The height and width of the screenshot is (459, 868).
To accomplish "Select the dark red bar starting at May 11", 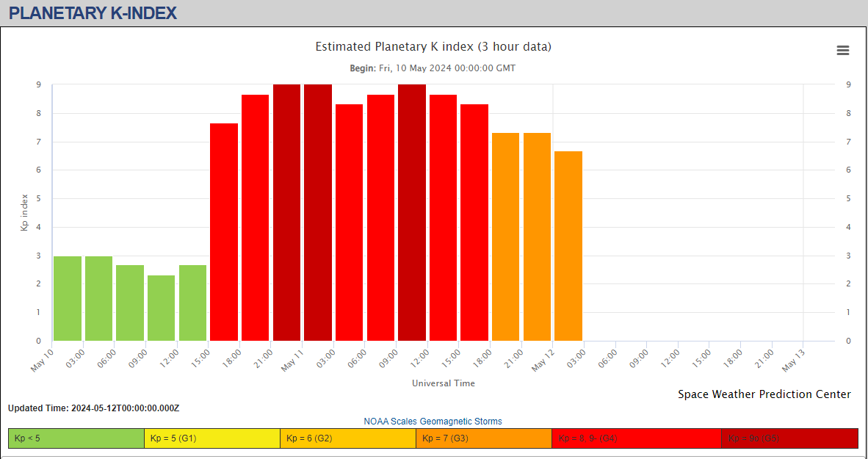I will point(318,213).
